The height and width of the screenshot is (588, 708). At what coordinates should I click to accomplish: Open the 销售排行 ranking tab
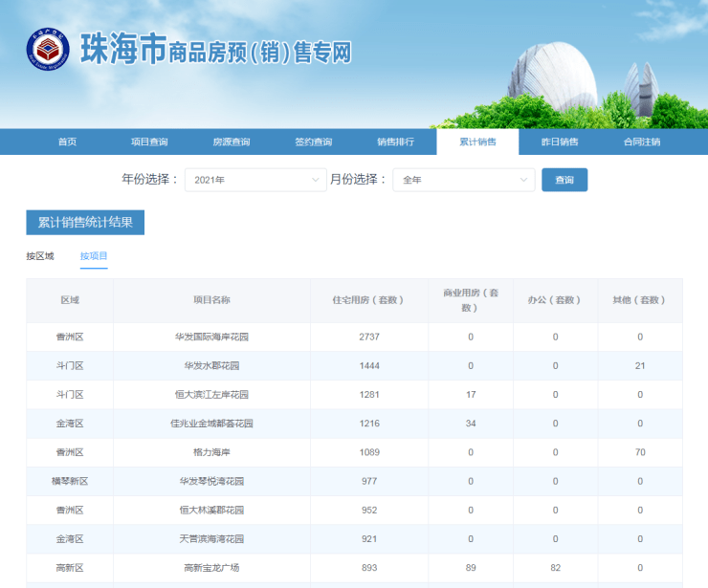[395, 142]
